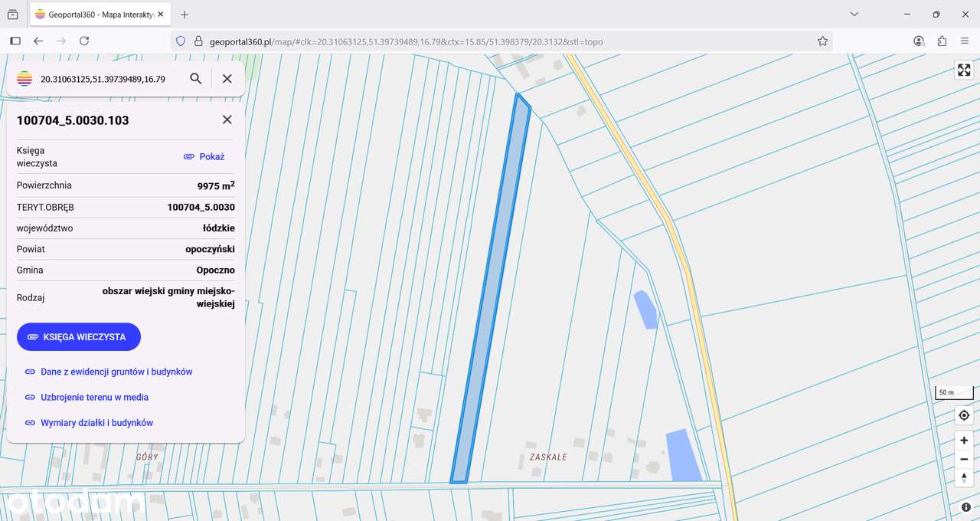This screenshot has width=980, height=521.
Task: Close the parcel 100704_5.0030.103 info panel
Action: coord(227,120)
